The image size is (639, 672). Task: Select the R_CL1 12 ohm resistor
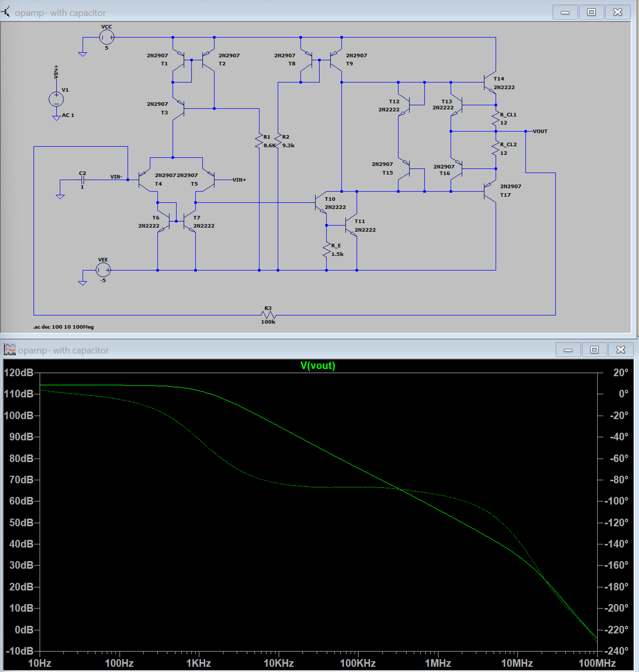click(x=496, y=118)
